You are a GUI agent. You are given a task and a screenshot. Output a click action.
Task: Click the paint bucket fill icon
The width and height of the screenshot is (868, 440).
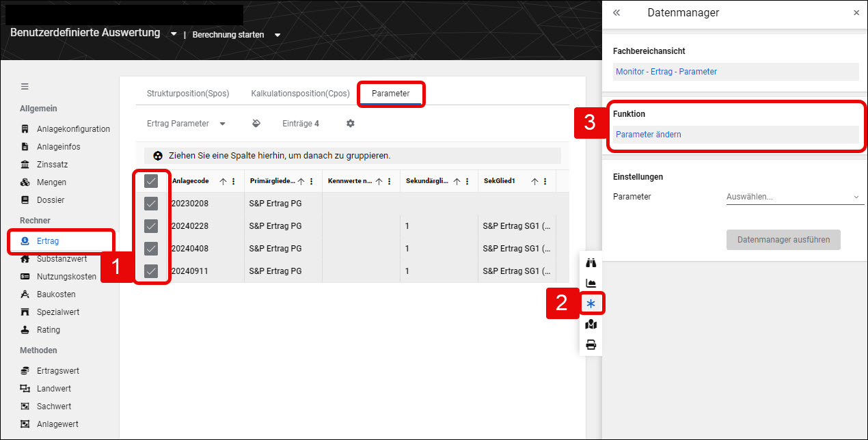pyautogui.click(x=256, y=124)
